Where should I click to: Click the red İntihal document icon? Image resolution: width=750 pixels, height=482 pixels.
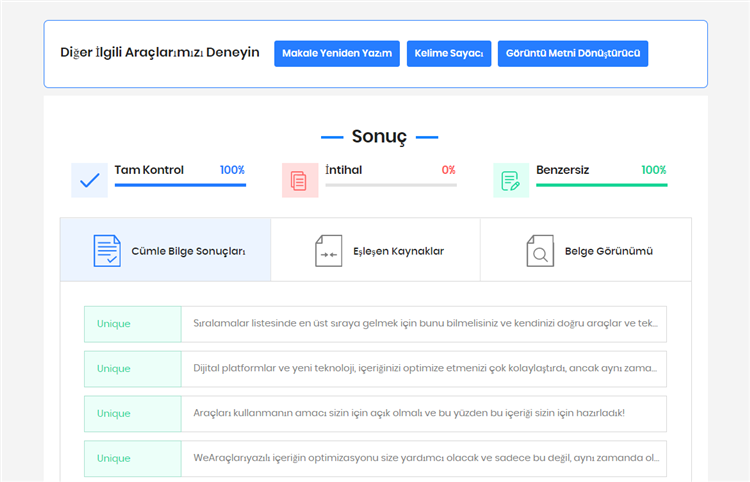(300, 180)
